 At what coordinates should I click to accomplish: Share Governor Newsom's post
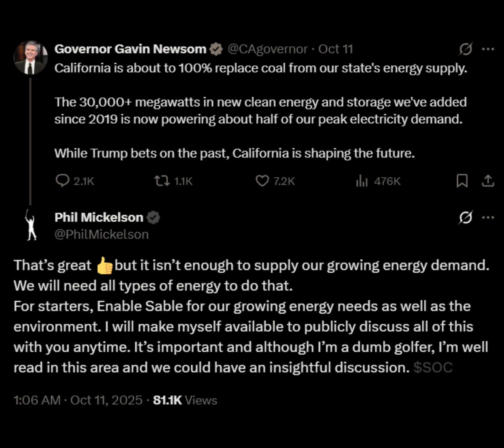[x=488, y=181]
